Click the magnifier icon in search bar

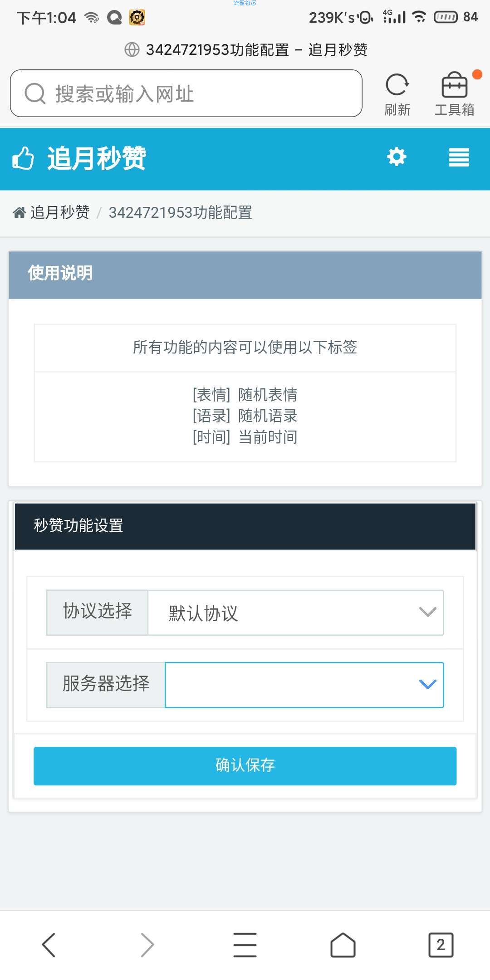35,93
